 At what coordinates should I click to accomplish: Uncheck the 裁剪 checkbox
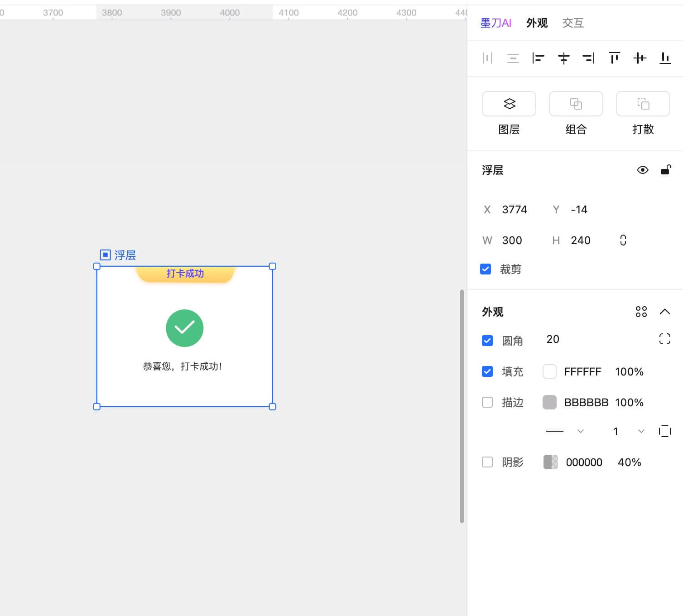click(485, 269)
